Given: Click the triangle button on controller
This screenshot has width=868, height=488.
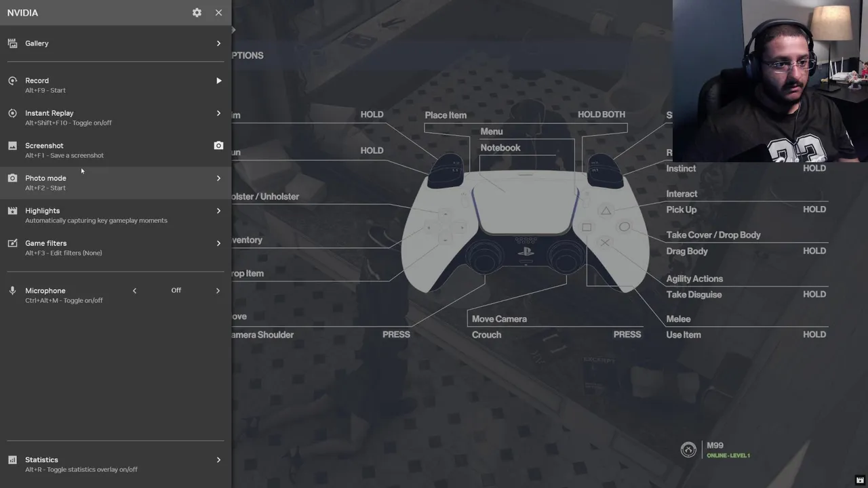Looking at the screenshot, I should pyautogui.click(x=606, y=211).
